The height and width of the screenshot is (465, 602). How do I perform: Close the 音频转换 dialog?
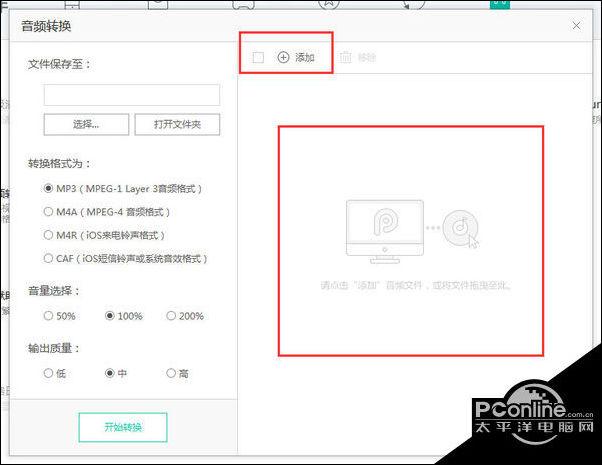point(576,25)
